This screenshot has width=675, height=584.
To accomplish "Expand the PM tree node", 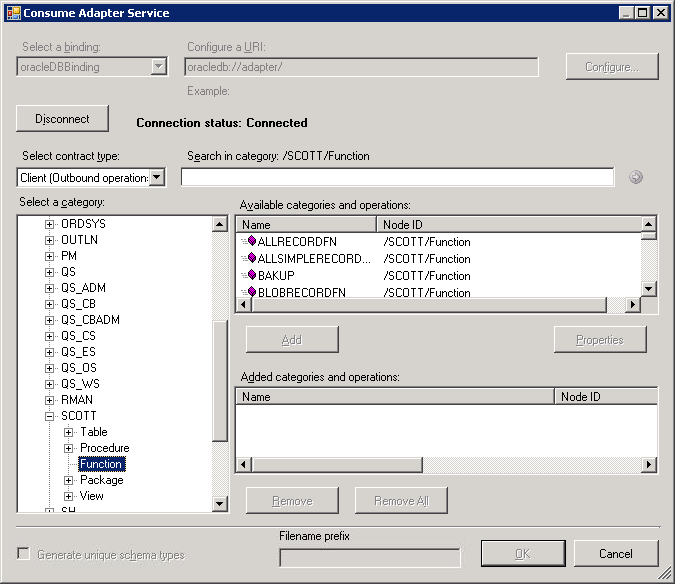I will (50, 256).
